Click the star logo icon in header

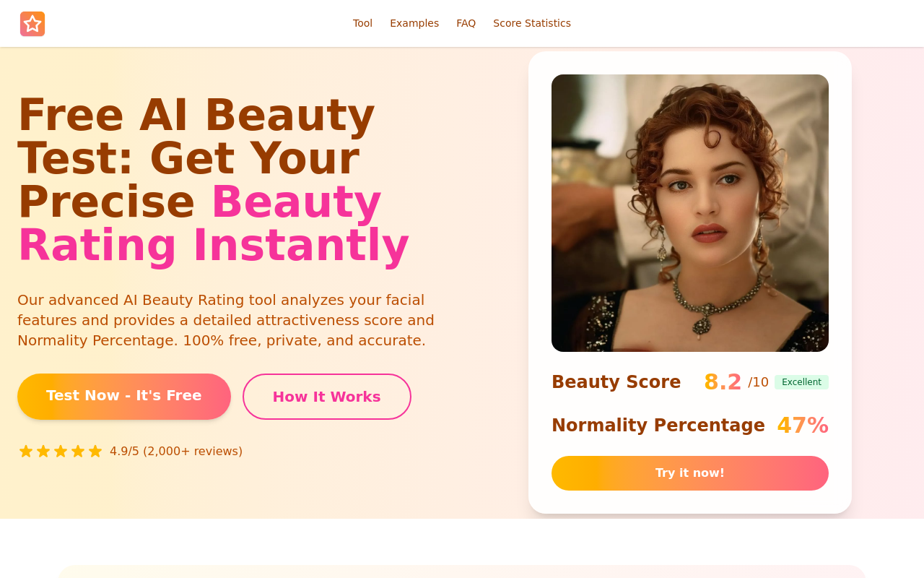[x=32, y=24]
